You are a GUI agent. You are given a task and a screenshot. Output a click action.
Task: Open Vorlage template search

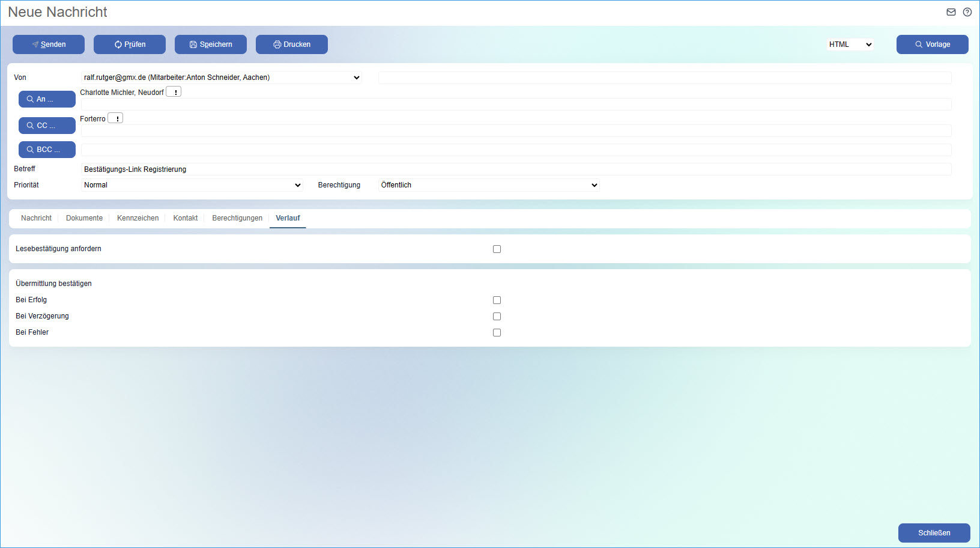click(932, 44)
